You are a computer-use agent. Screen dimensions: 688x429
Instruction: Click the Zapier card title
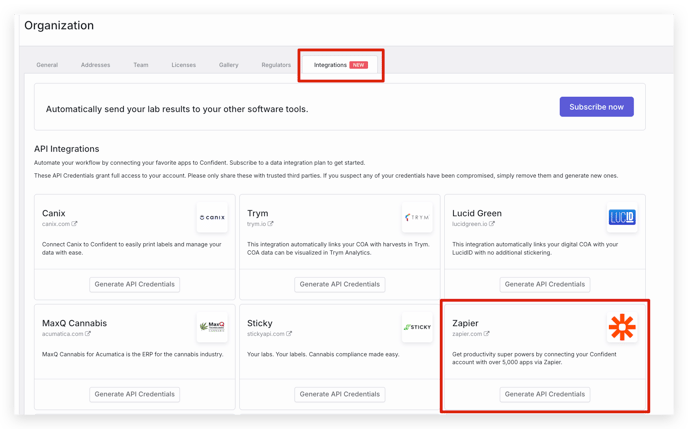tap(465, 323)
